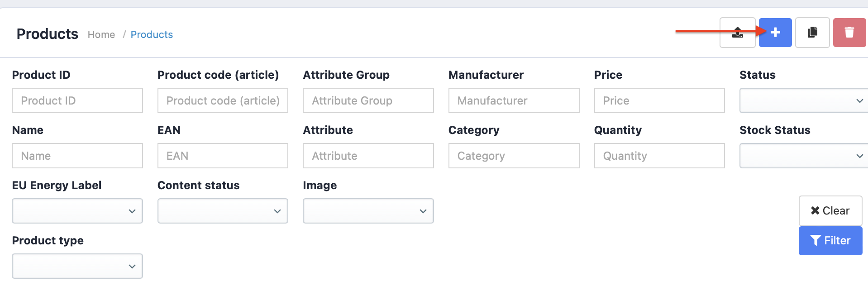Go to Home breadcrumb link
This screenshot has width=868, height=286.
point(101,35)
